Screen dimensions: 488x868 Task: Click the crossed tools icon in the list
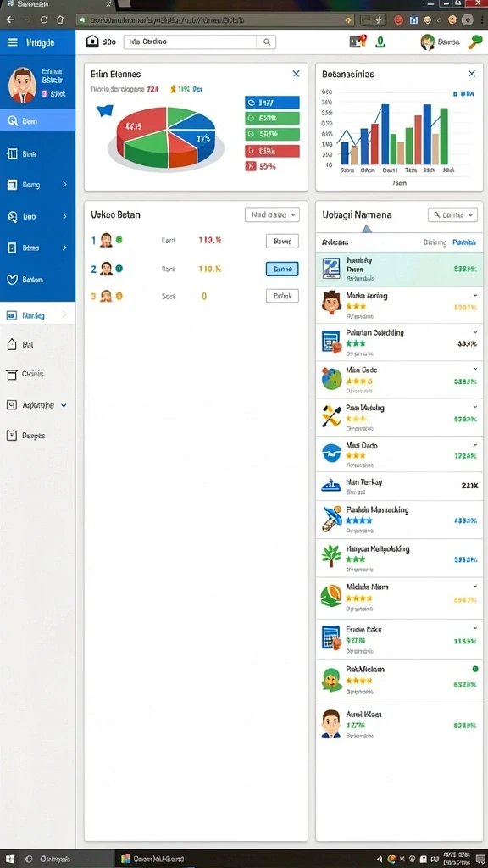click(x=331, y=416)
